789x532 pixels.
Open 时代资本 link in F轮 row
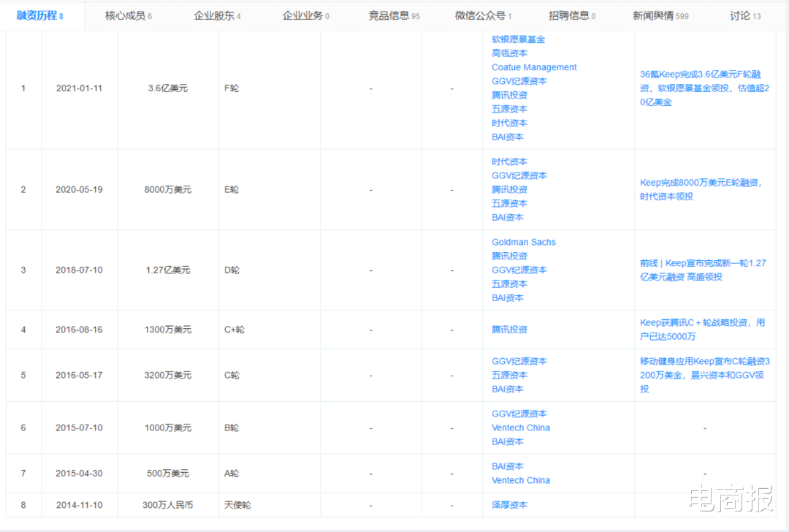[x=509, y=123]
